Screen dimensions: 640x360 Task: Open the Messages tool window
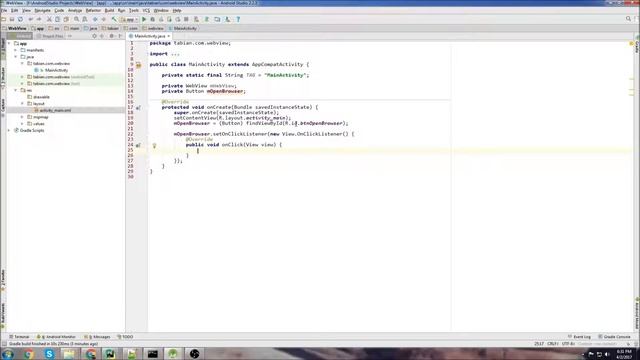point(97,337)
